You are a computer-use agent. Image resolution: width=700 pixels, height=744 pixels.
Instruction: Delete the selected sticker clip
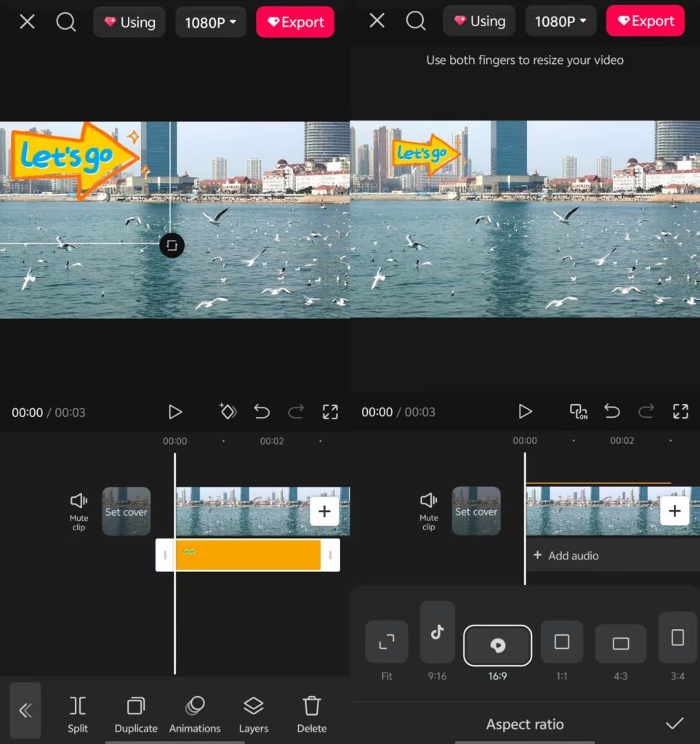312,713
